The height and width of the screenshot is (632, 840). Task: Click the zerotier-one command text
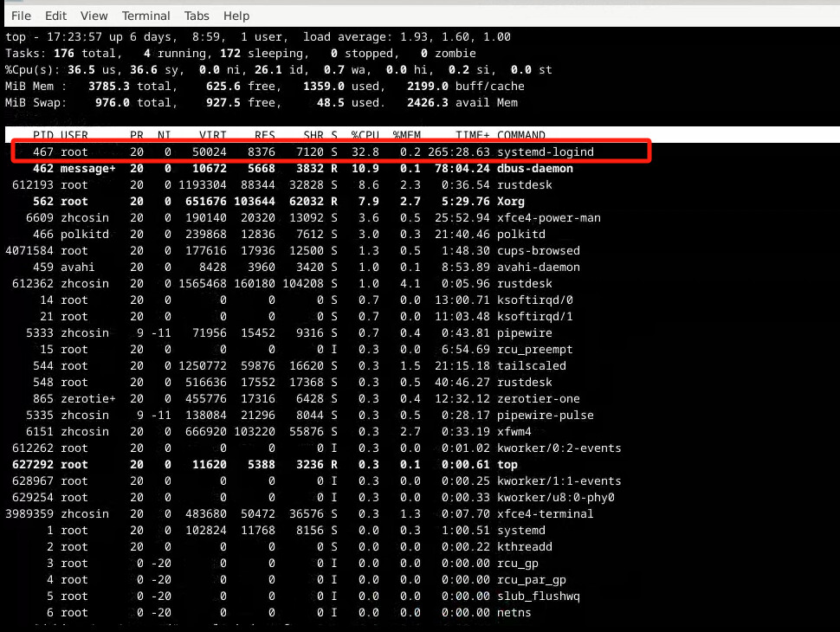click(x=539, y=398)
